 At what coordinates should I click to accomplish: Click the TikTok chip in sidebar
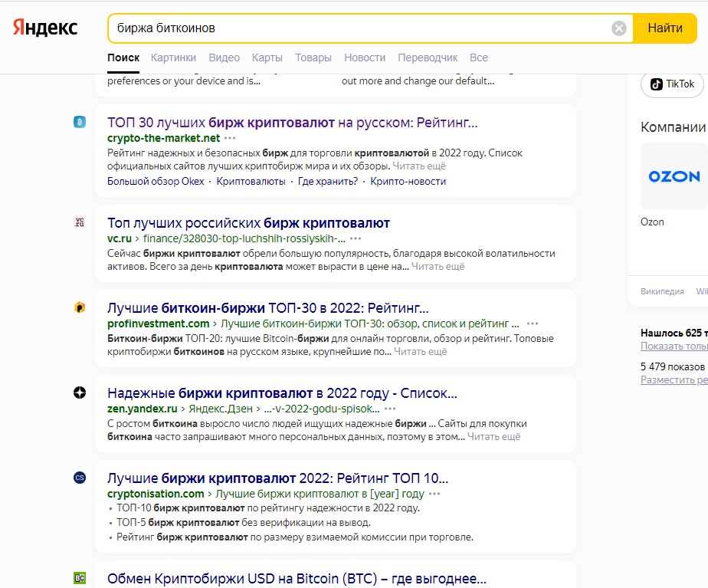click(672, 84)
